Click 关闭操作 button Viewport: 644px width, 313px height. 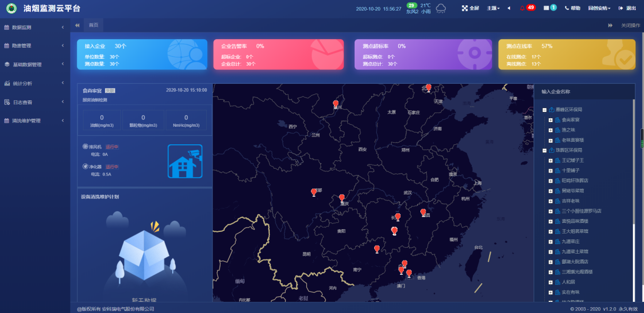click(630, 25)
